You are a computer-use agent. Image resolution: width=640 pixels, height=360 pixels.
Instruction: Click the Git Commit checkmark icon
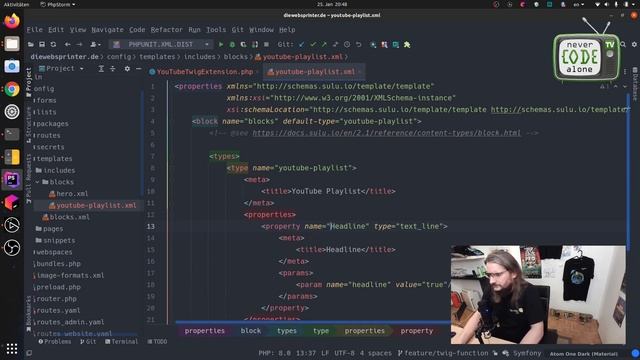pyautogui.click(x=313, y=44)
